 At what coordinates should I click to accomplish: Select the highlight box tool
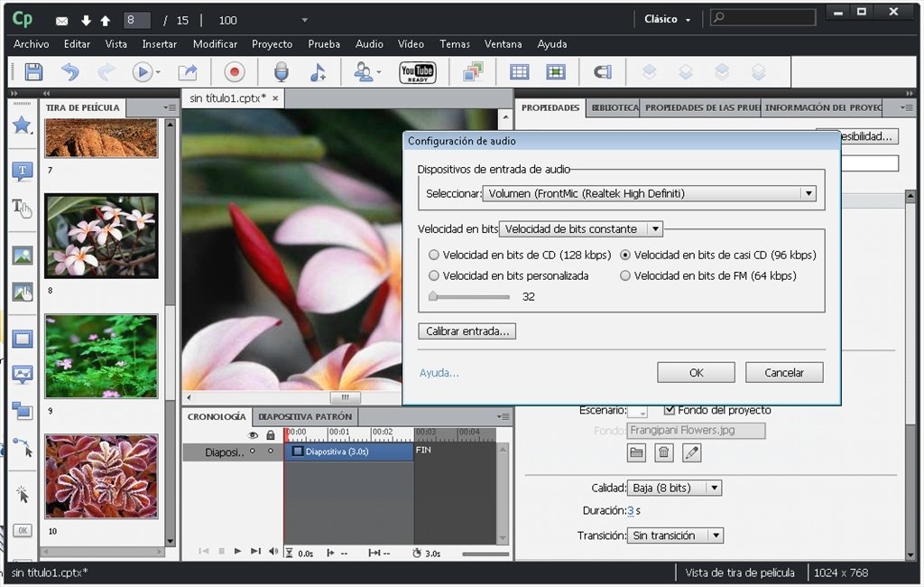[23, 340]
